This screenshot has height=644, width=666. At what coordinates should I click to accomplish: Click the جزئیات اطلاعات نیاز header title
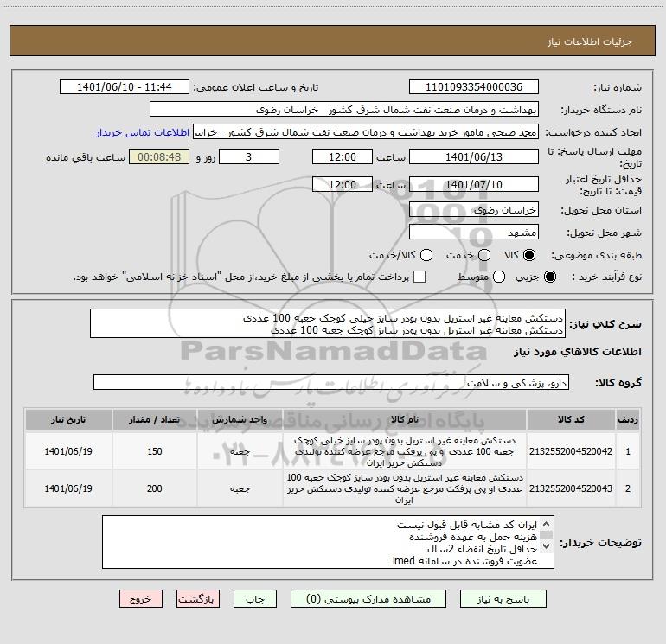(590, 41)
